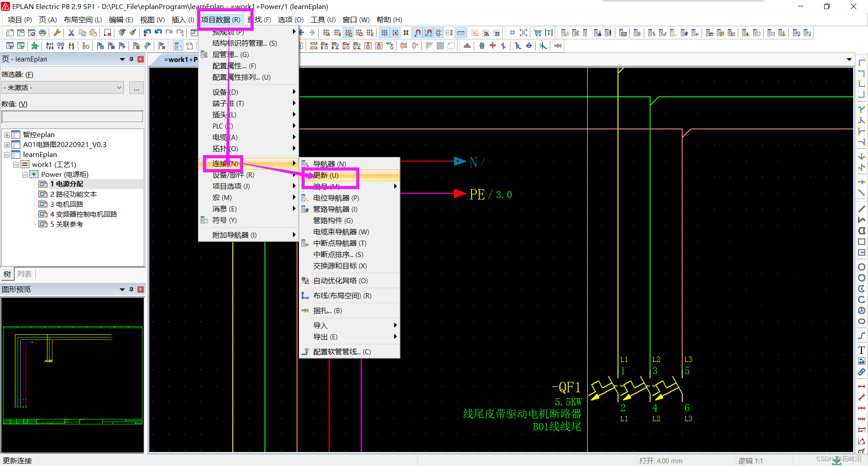Select the polyline drawing tool

click(862, 220)
